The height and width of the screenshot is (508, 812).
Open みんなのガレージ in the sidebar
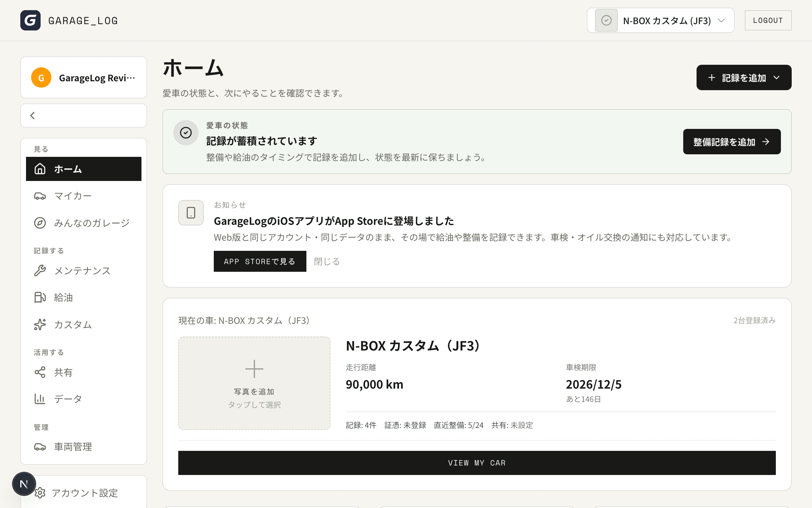point(83,223)
